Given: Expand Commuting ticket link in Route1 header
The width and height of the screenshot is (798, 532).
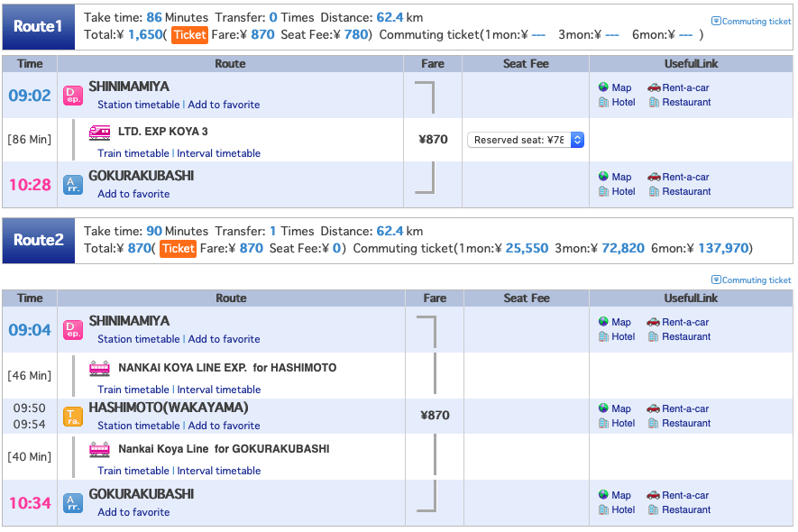Looking at the screenshot, I should click(x=751, y=22).
